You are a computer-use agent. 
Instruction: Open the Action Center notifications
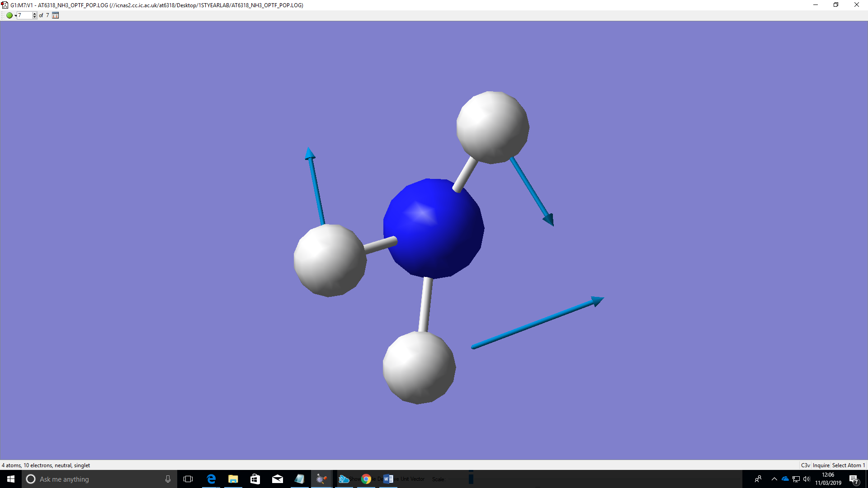[x=854, y=479]
